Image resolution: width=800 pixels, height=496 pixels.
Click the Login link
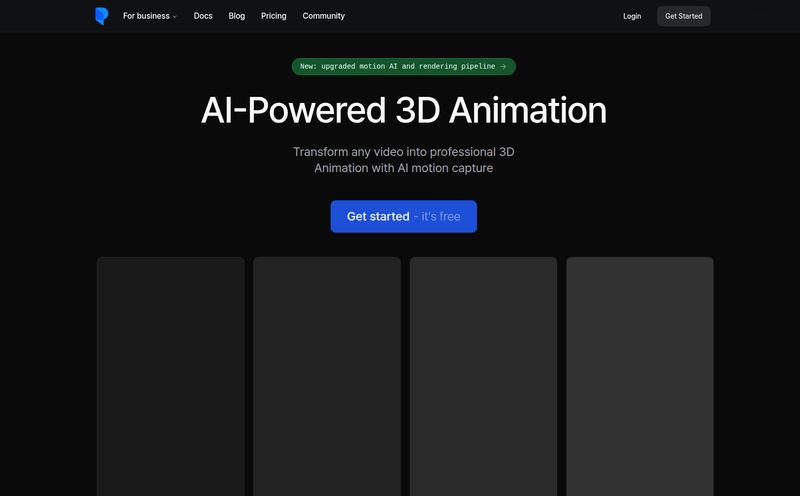[632, 16]
